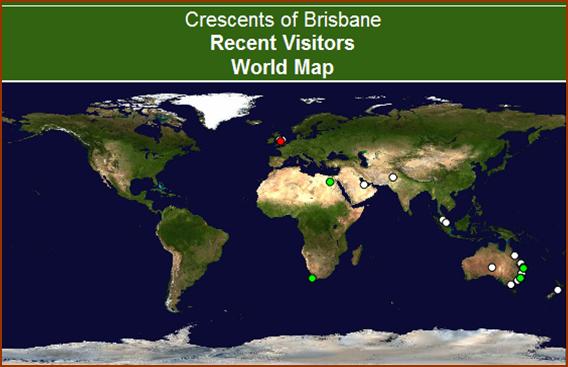Click Madagascar island on the map
This screenshot has height=367, width=568.
(x=357, y=255)
